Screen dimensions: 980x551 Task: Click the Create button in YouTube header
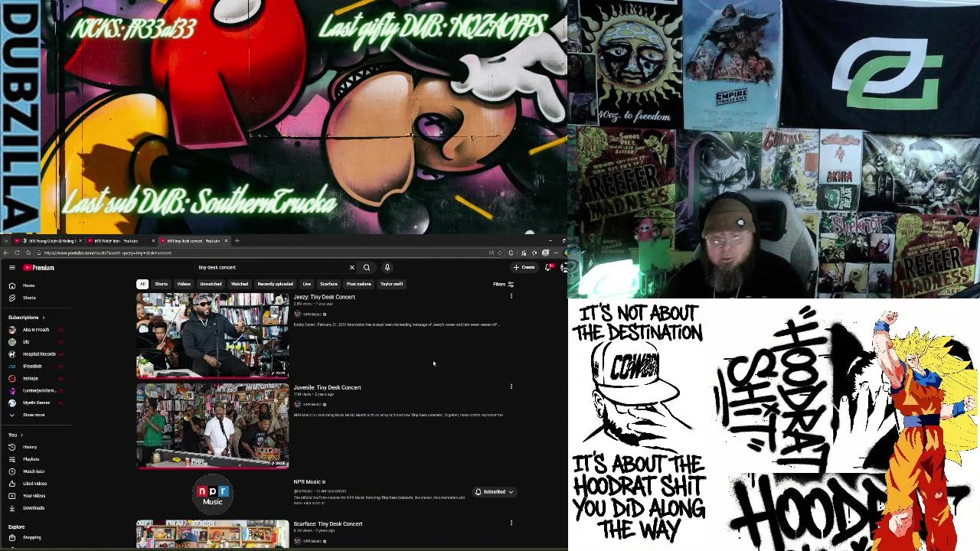524,267
